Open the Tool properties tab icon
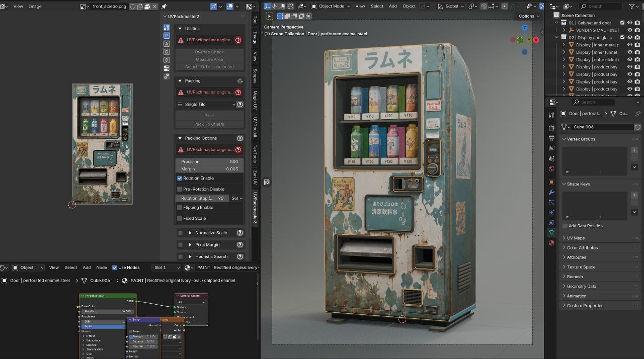The image size is (644, 359). click(x=551, y=115)
